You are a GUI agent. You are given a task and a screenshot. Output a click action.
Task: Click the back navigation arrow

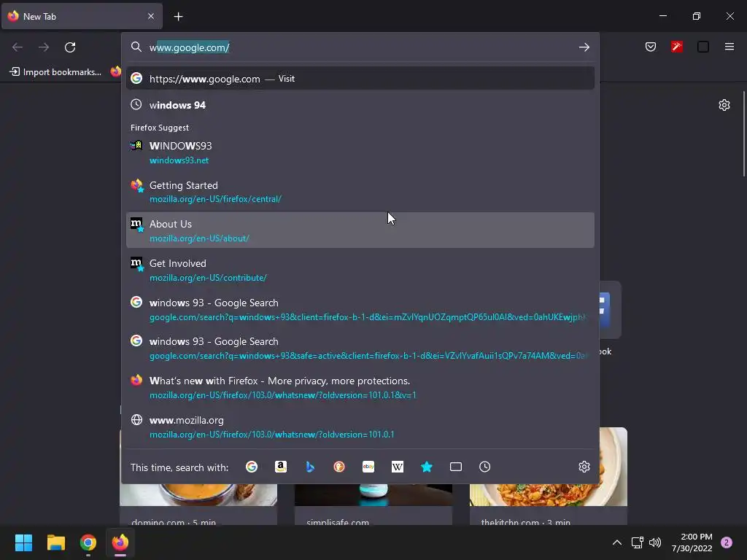click(x=18, y=47)
